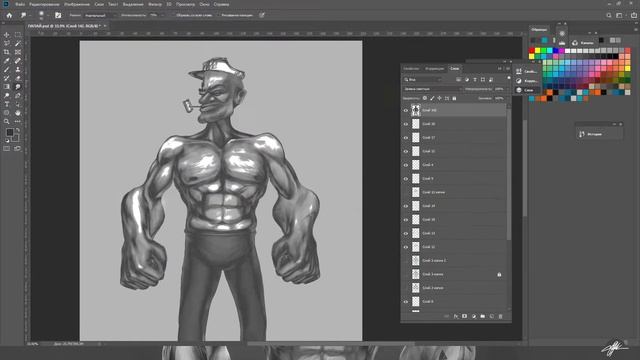The image size is (640, 360).
Task: Open brush mode 'Нормальный' dropdown
Action: tap(100, 15)
